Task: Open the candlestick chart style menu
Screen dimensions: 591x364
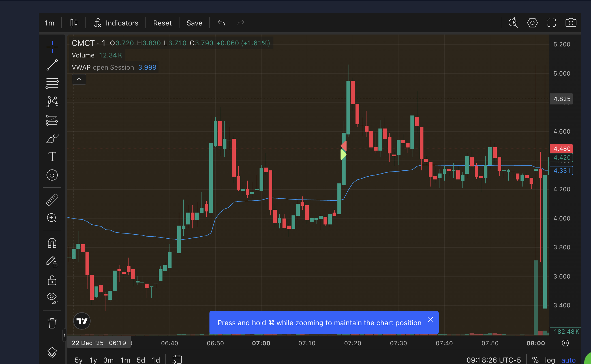Action: [74, 23]
